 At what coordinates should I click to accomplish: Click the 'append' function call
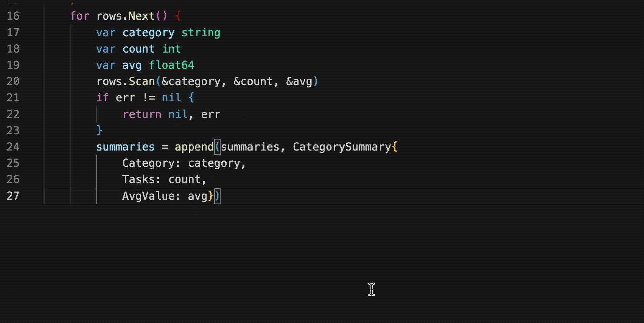[194, 147]
